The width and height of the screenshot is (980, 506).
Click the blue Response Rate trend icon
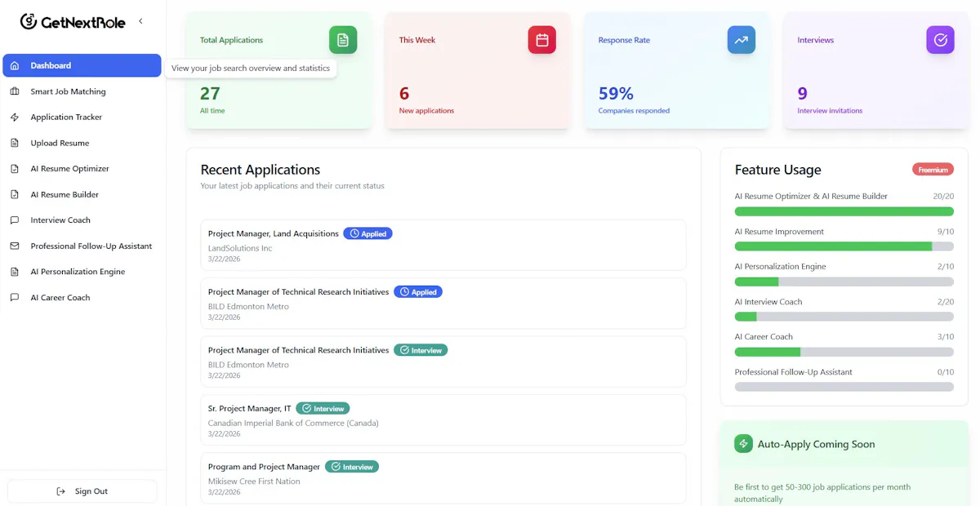pyautogui.click(x=742, y=40)
